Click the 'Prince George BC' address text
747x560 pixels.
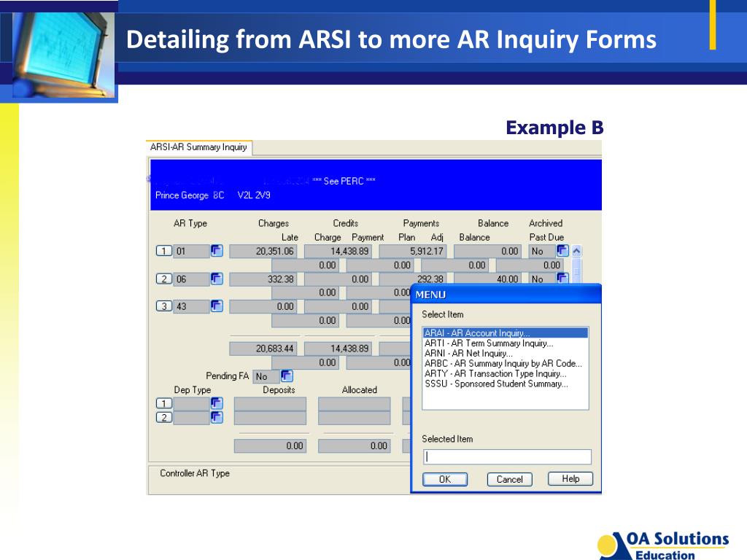click(x=190, y=195)
